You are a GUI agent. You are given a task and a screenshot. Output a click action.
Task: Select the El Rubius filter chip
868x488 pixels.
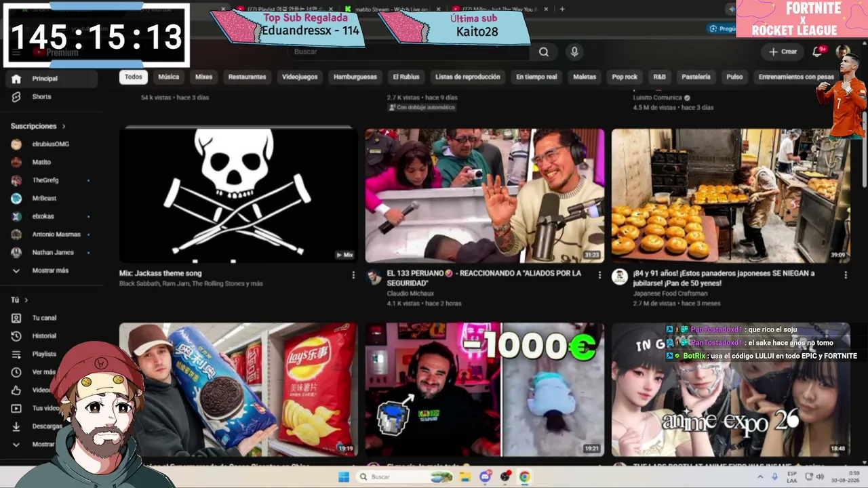(406, 77)
